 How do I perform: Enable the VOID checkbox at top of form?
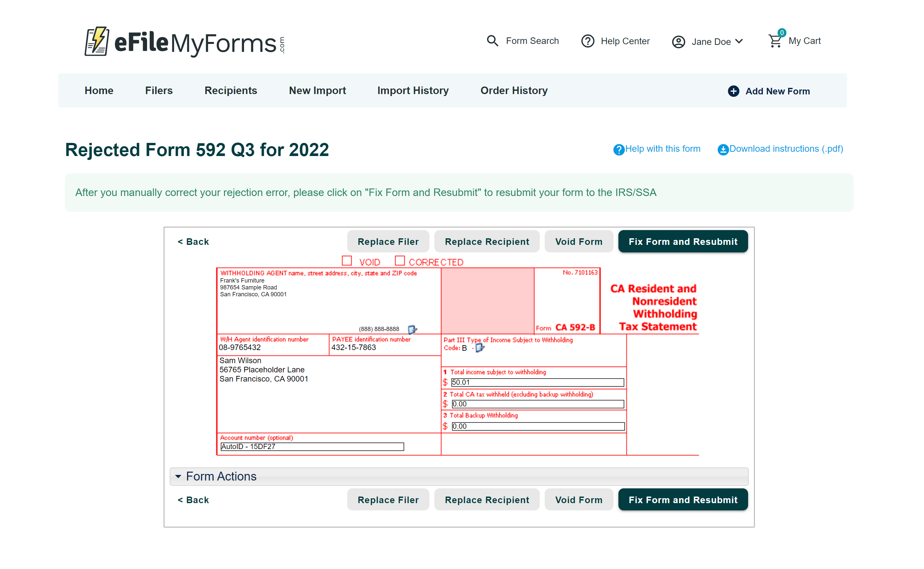[x=346, y=262]
